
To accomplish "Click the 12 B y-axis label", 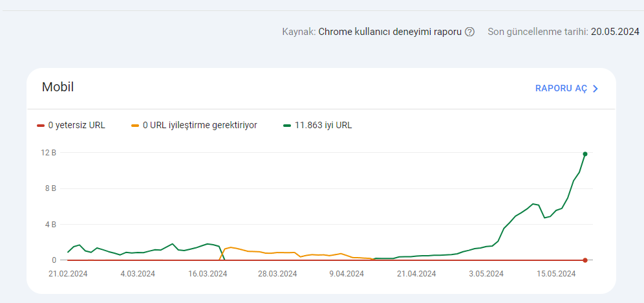I will pos(48,153).
